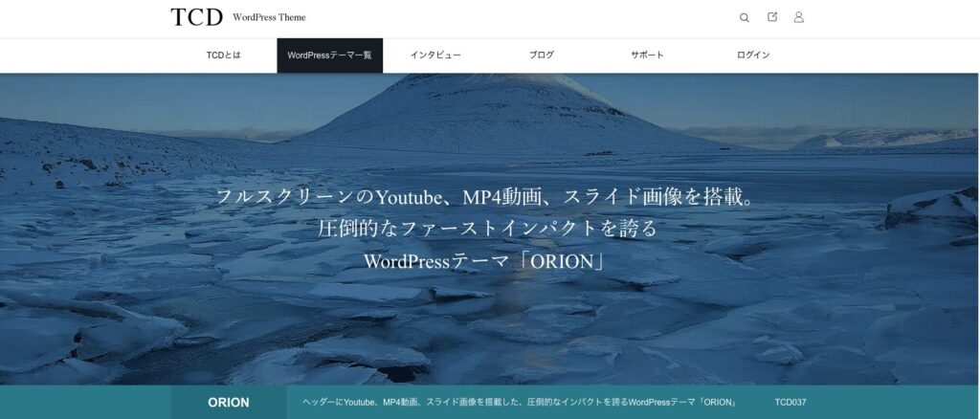Click the hero line WordPressテーマ「ORION」
980x419 pixels.
[485, 262]
